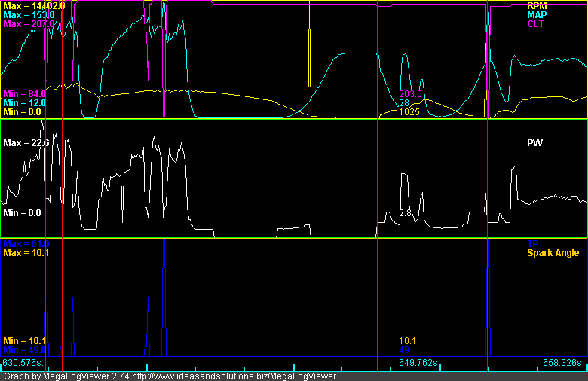The width and height of the screenshot is (588, 381).
Task: Click the 658.326s end time label
Action: (563, 363)
